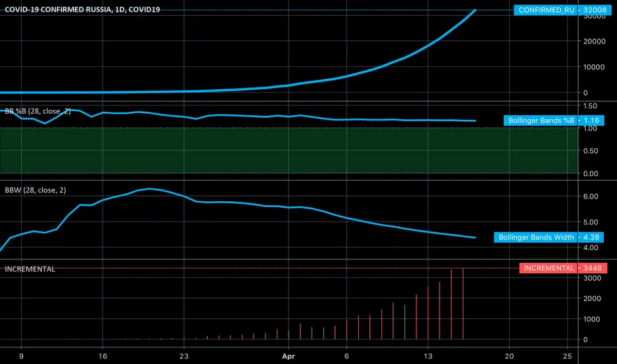
Task: Select the Bollinger Bands Width 4.38 label
Action: 549,238
